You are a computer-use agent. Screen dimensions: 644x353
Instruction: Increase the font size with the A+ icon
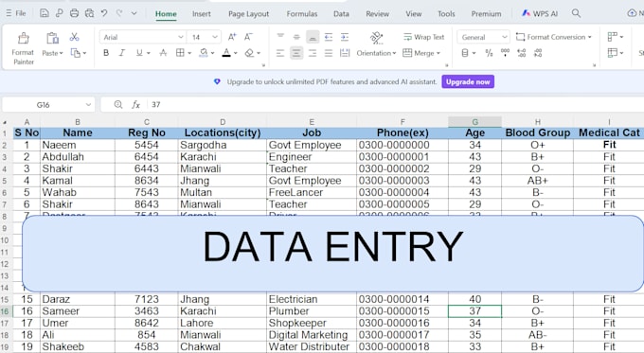(x=232, y=37)
